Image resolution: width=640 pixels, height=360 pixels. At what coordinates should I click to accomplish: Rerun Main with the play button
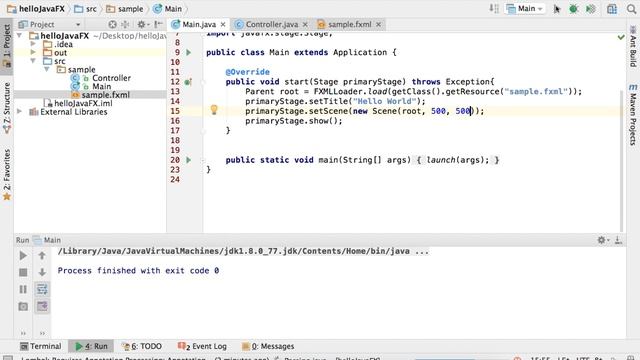23,256
